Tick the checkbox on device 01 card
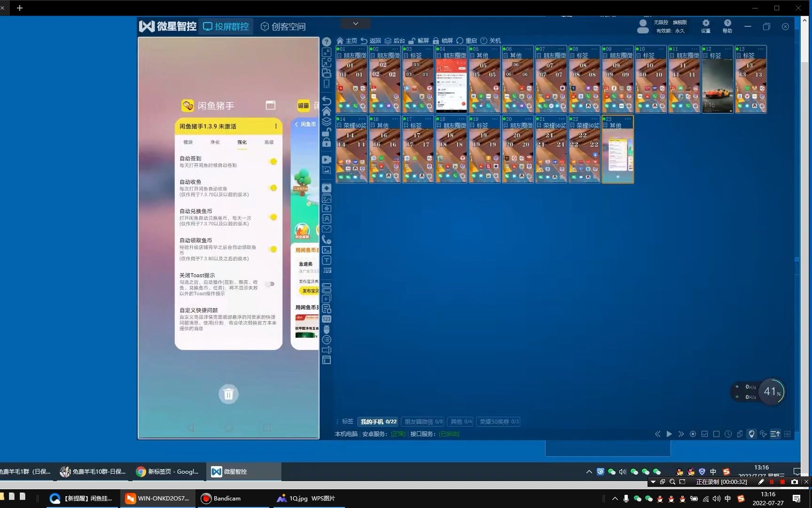 point(340,56)
